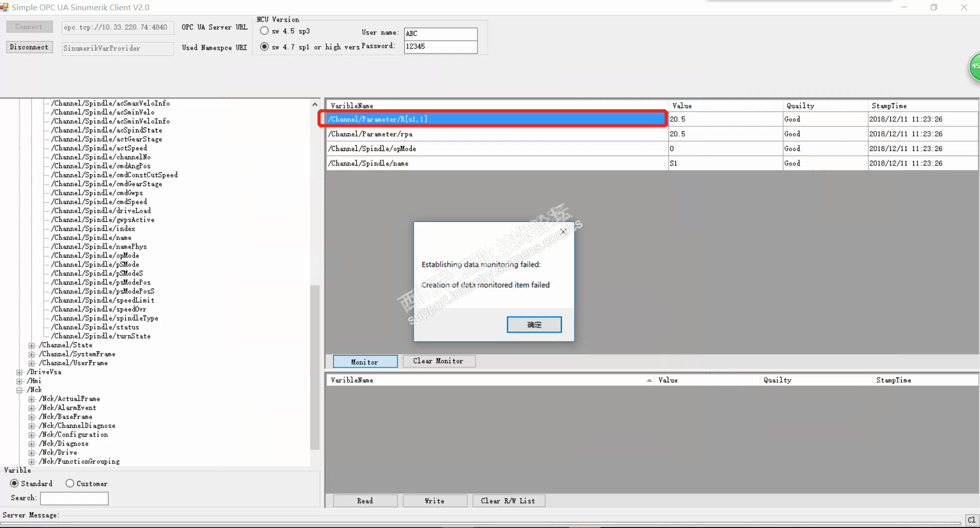Sort read/write list by VaribleName header
Viewport: 980px width, 528px height.
(490, 380)
